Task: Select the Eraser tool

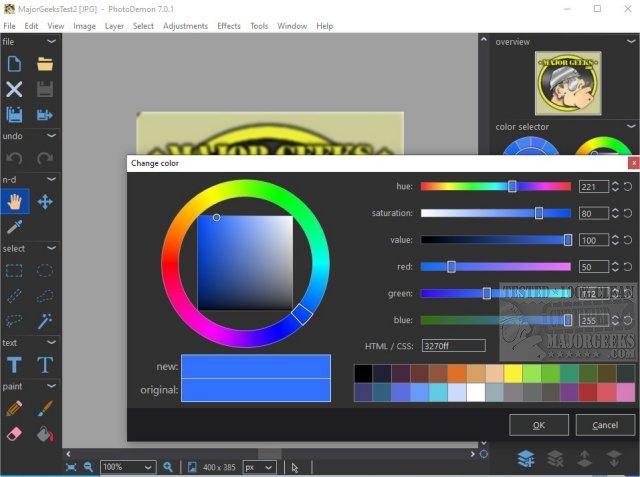Action: 15,433
